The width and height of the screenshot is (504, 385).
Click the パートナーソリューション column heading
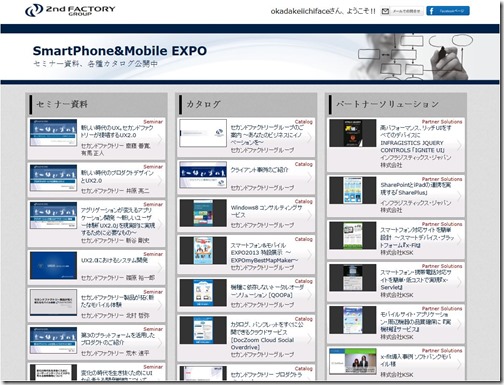[x=387, y=104]
